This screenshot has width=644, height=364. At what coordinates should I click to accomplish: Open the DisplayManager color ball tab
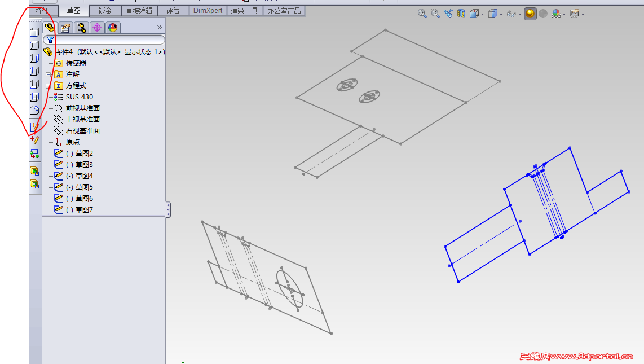click(x=113, y=28)
